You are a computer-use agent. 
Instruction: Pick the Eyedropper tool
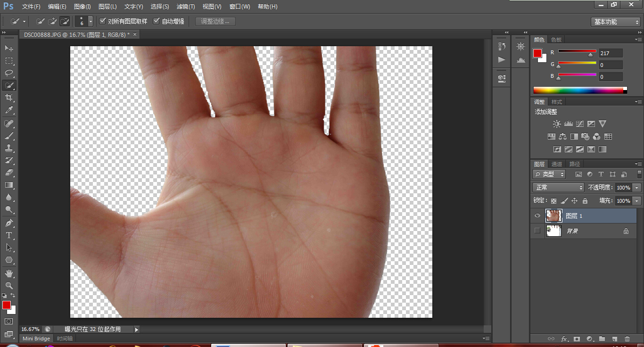9,110
